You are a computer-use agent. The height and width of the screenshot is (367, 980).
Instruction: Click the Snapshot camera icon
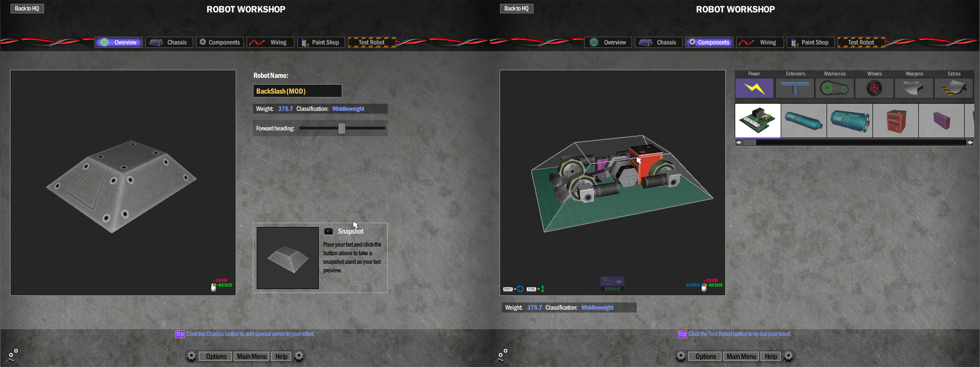(x=328, y=231)
